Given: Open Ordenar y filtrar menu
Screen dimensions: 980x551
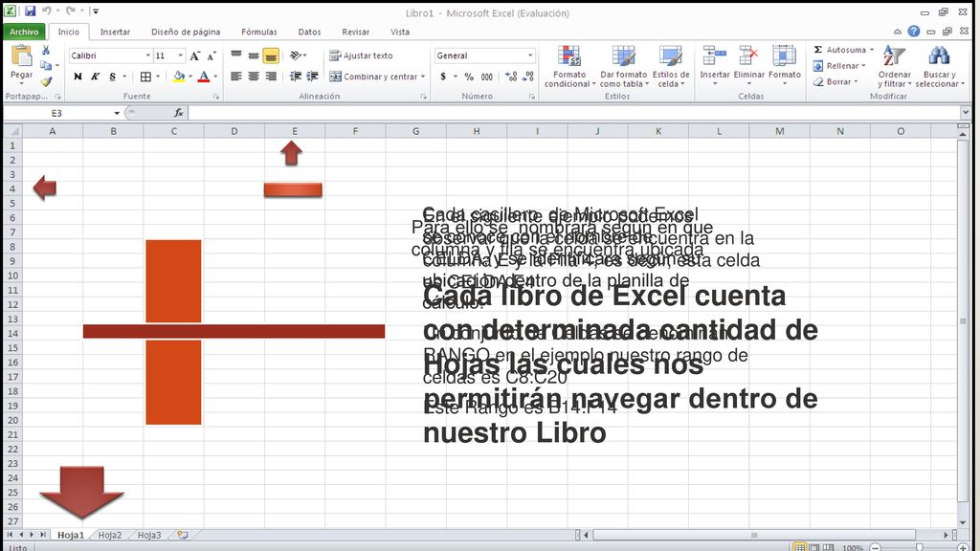Looking at the screenshot, I should tap(895, 66).
